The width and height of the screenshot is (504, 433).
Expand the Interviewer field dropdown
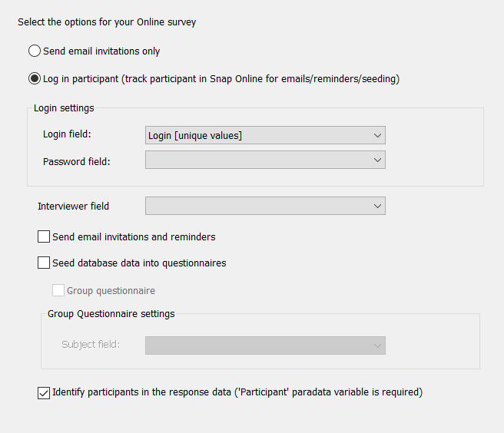coord(265,206)
